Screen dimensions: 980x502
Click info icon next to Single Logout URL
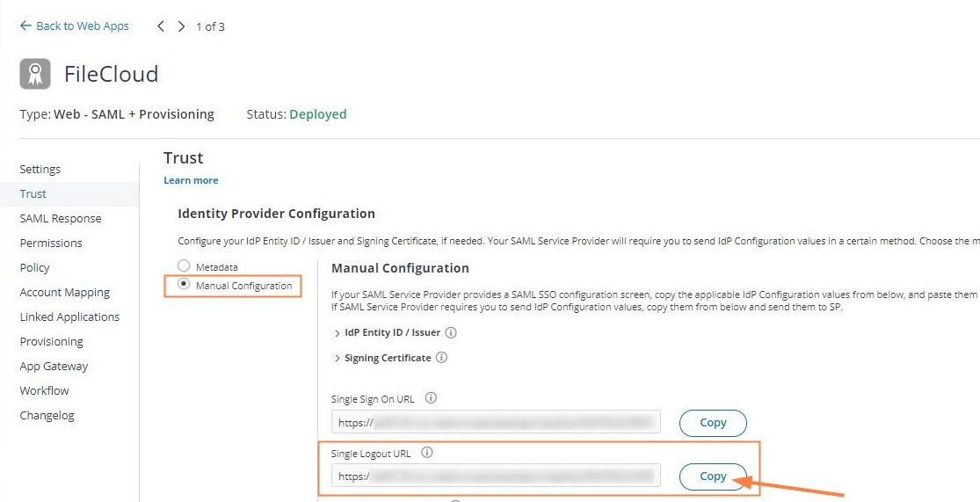pos(427,454)
